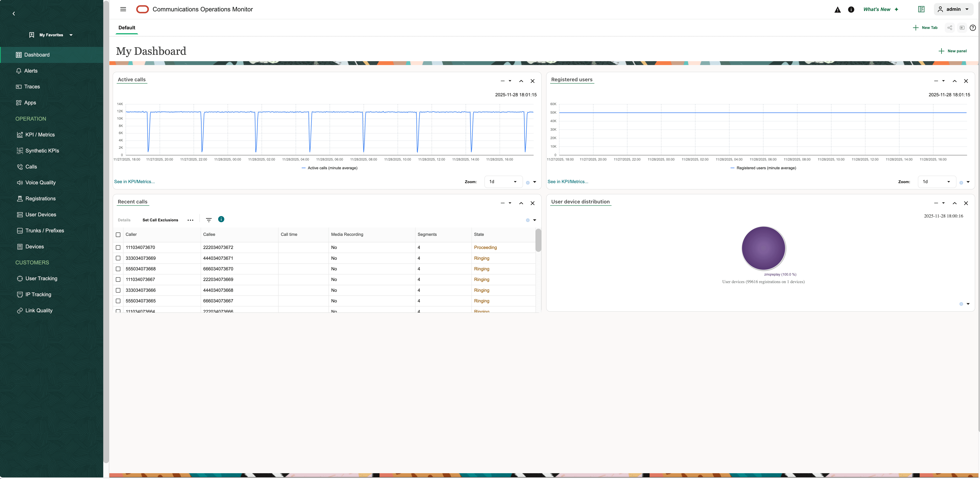The width and height of the screenshot is (980, 479).
Task: Check the row for caller 111034073670
Action: [x=118, y=248]
